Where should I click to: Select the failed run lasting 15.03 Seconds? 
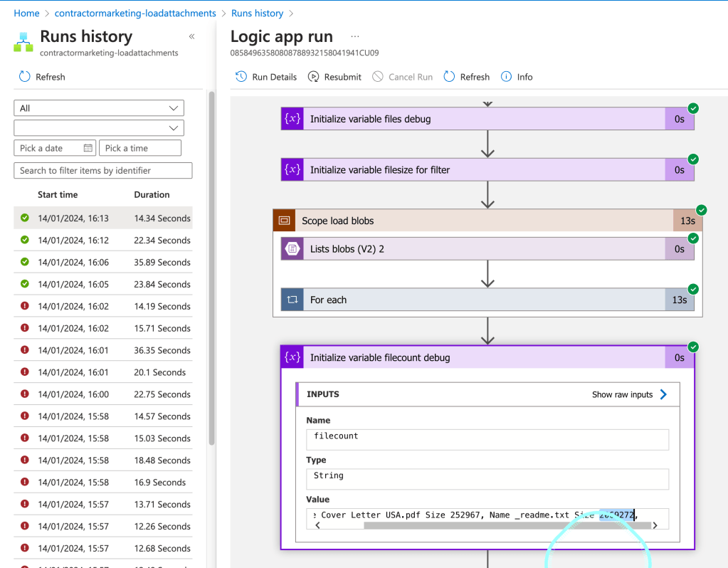point(103,438)
